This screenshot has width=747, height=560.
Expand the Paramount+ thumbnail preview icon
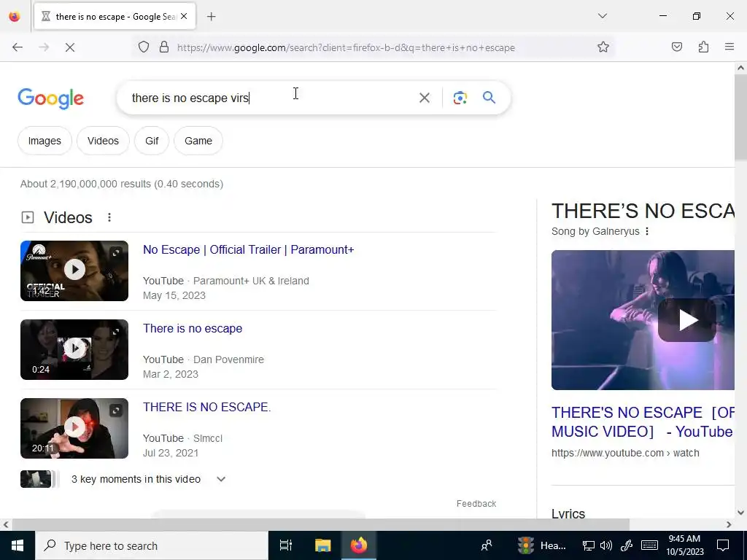coord(116,253)
